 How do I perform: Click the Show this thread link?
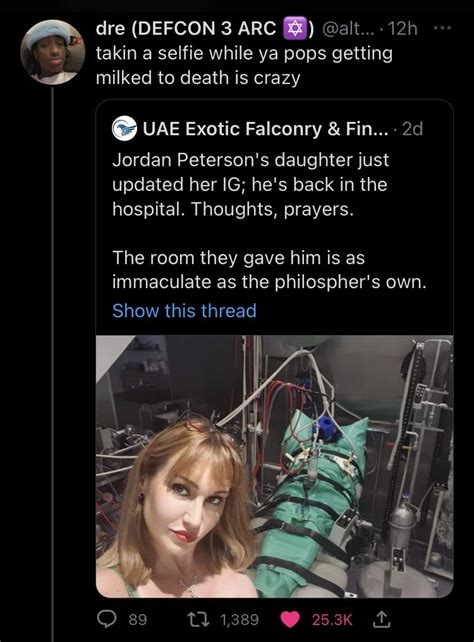coord(185,310)
